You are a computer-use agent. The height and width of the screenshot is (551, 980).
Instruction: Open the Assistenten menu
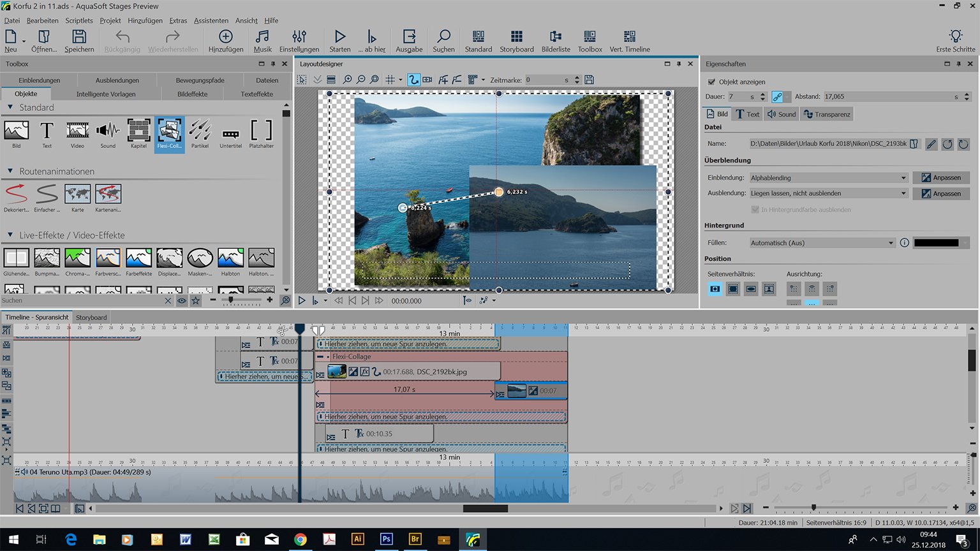click(x=211, y=20)
